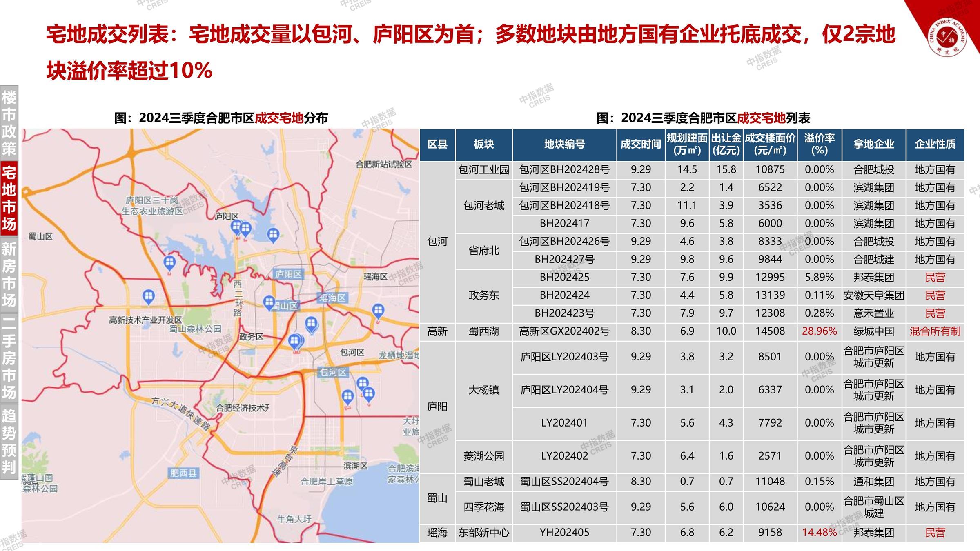Click the lone marker east of the 庐阳区 marker pair

pos(273,235)
